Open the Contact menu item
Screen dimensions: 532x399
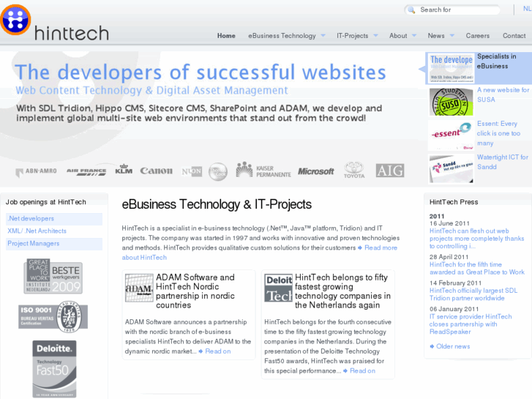514,36
